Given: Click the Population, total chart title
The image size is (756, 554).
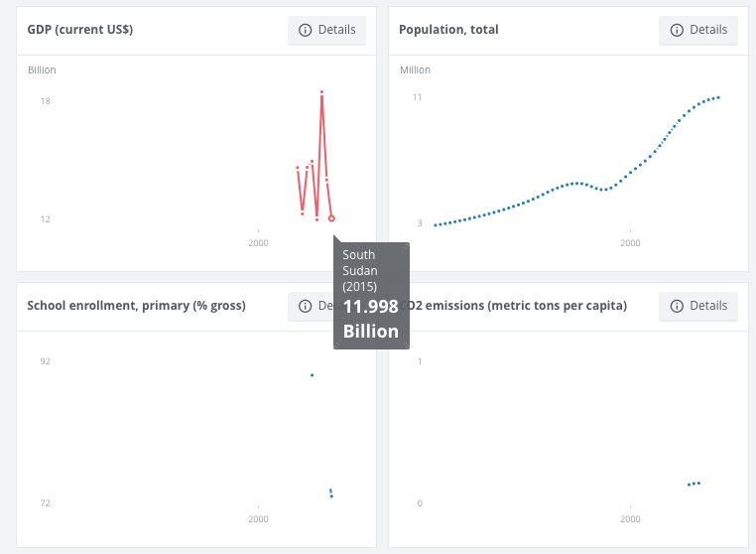Looking at the screenshot, I should [x=448, y=30].
